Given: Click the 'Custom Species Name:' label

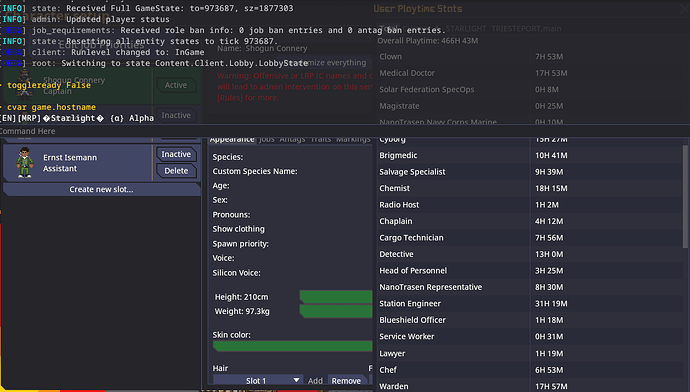Looking at the screenshot, I should click(x=255, y=171).
